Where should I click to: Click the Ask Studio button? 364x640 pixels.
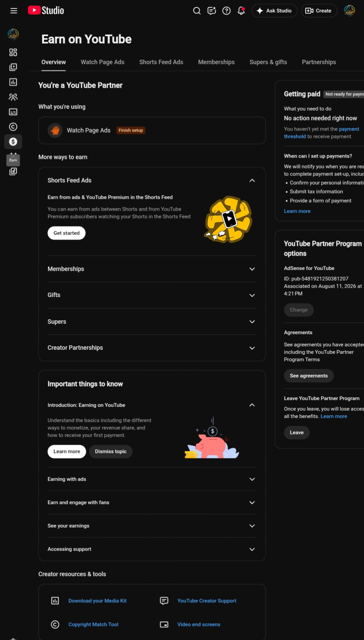pyautogui.click(x=274, y=11)
